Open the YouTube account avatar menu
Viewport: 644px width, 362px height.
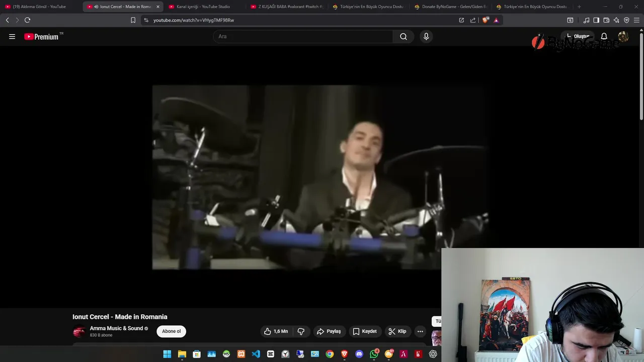click(623, 37)
